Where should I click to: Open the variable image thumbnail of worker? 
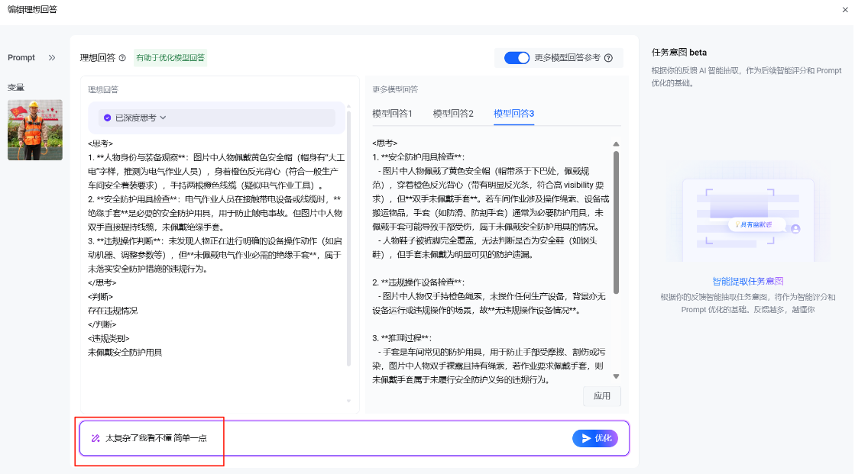(35, 130)
